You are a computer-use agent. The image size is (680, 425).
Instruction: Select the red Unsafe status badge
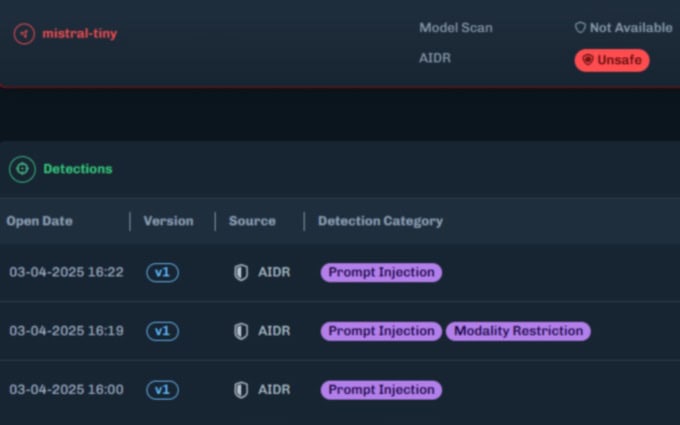tap(612, 60)
